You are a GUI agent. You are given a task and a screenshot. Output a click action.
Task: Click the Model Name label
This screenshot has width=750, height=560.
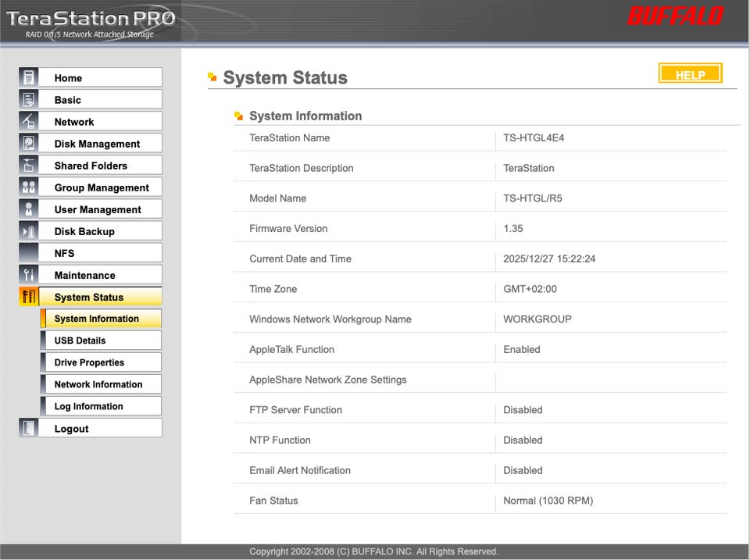click(277, 198)
